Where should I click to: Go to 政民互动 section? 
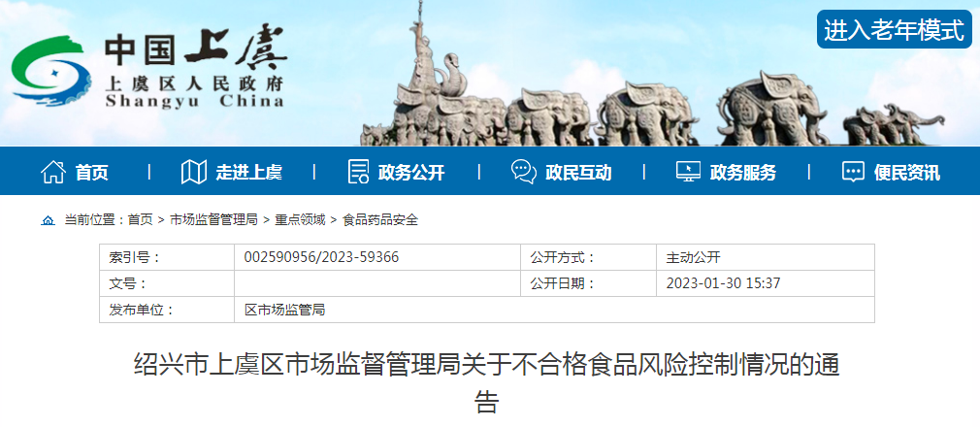(x=578, y=173)
